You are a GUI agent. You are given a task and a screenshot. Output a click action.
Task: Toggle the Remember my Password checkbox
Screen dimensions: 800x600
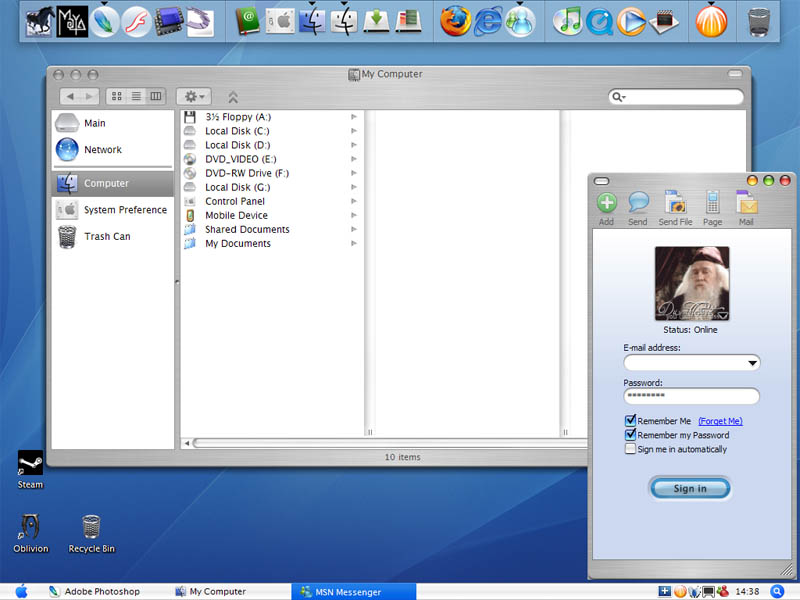pos(631,435)
